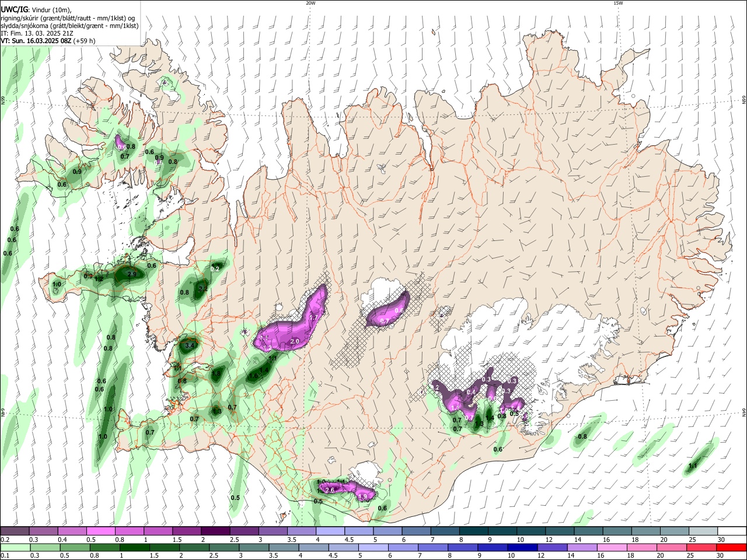Select the upper legend swatch starting at 3.5

[x=301, y=531]
